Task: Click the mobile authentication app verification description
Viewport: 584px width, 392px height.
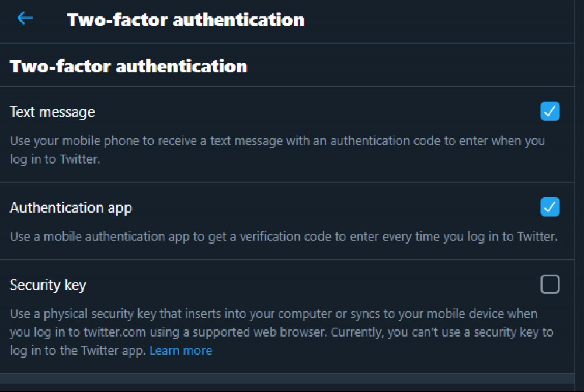Action: pos(284,236)
